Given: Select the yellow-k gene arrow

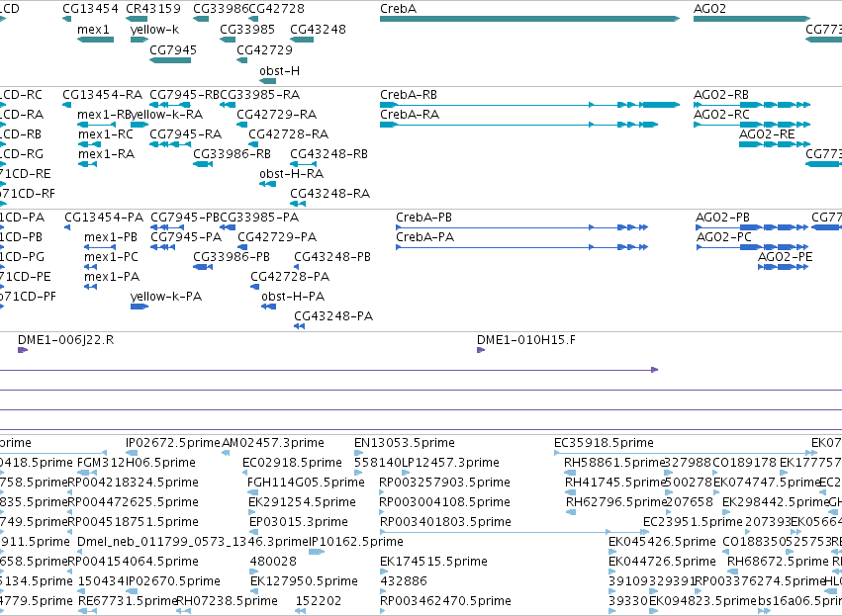Looking at the screenshot, I should click(x=140, y=40).
